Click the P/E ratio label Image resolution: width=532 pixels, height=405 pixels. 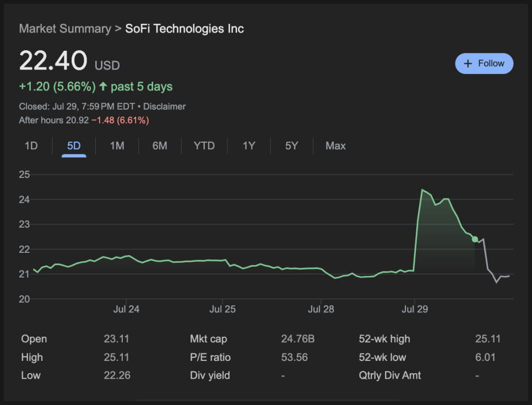click(210, 357)
